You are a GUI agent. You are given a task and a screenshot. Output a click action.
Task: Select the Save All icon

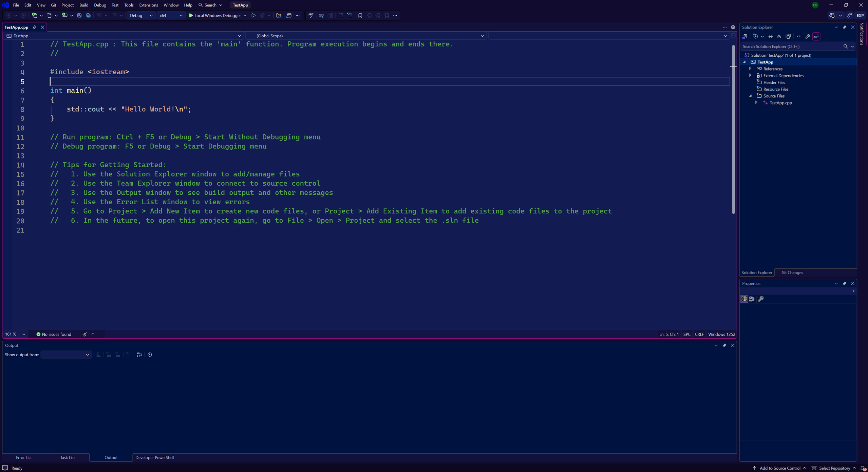tap(88, 15)
